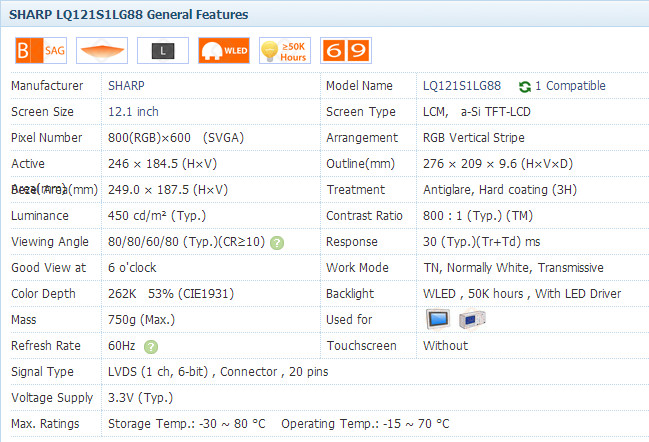Click the RGB Vertical Stripe value
Screen dimensions: 649x442
pos(474,138)
